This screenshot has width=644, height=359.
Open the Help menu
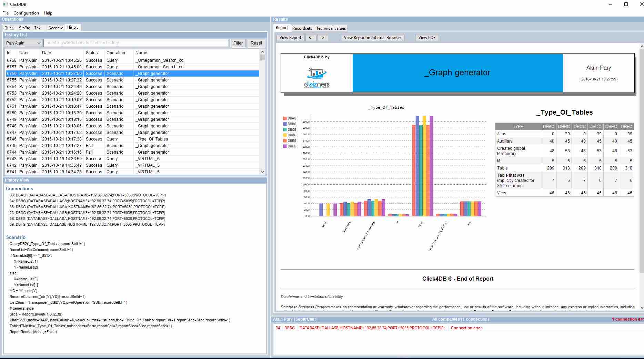(x=48, y=13)
